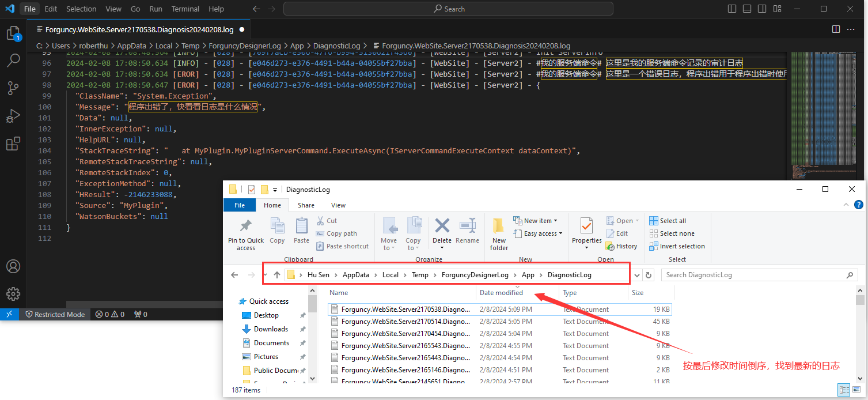868x400 pixels.
Task: Go forward in VS Code navigation
Action: click(x=272, y=9)
